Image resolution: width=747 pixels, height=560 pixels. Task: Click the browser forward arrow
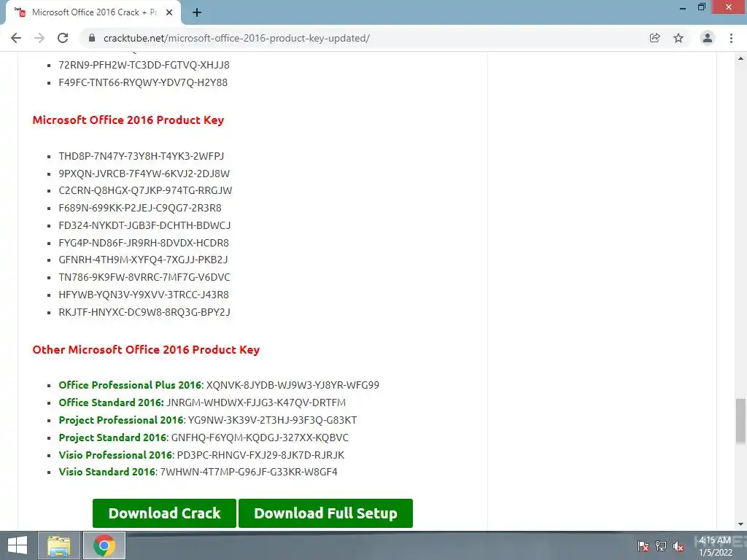(39, 38)
